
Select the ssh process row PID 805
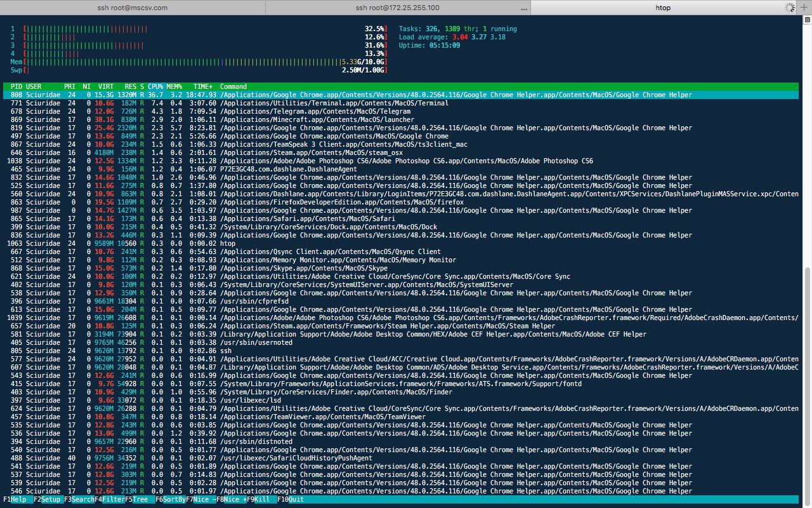coord(401,351)
